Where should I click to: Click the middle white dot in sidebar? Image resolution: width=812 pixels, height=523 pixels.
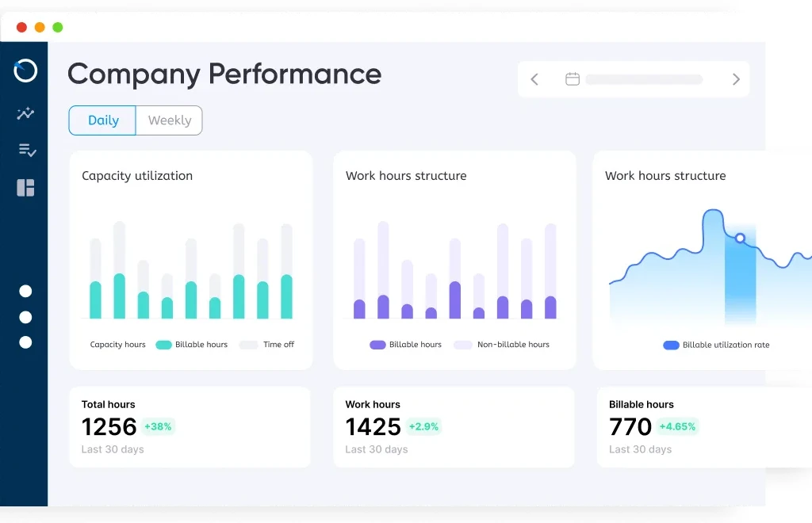point(25,317)
